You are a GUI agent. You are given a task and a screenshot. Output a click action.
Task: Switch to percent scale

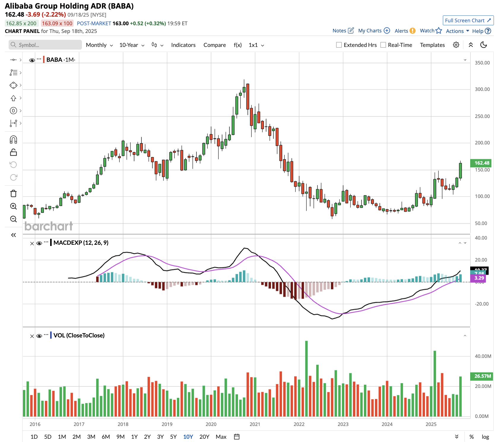[x=471, y=437]
